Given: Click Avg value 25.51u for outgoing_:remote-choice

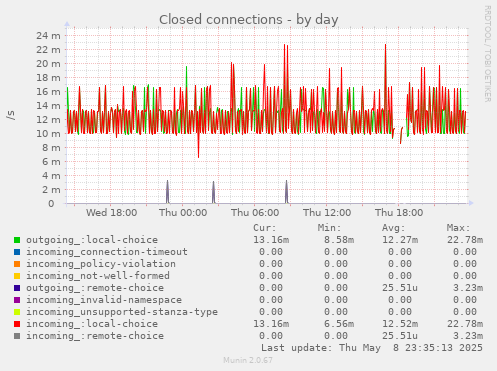Looking at the screenshot, I should pos(400,288).
